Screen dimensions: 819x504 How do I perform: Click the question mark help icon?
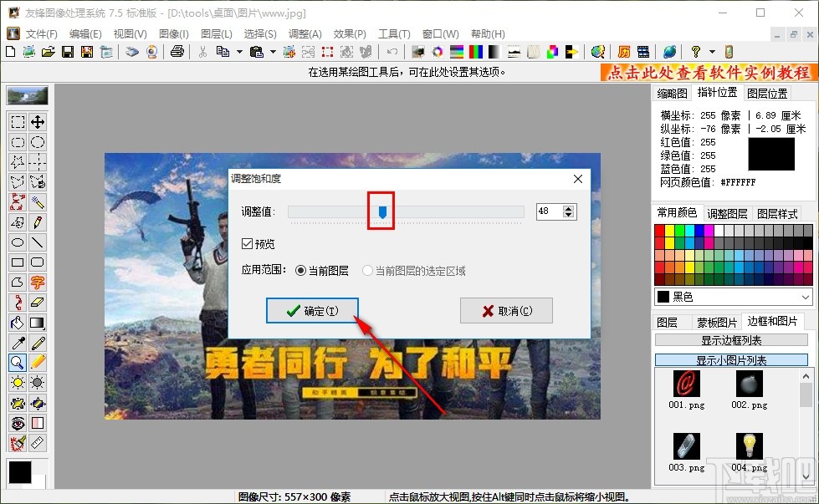click(x=696, y=52)
